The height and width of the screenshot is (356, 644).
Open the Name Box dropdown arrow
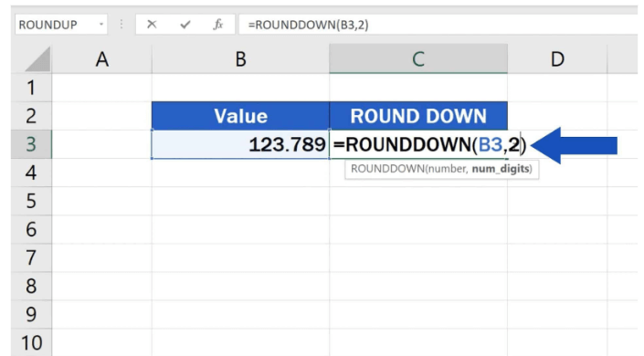point(101,25)
